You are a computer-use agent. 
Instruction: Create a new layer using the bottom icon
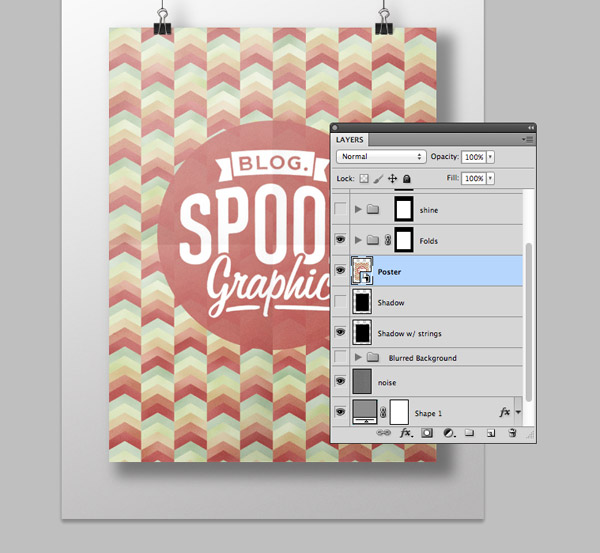(491, 433)
